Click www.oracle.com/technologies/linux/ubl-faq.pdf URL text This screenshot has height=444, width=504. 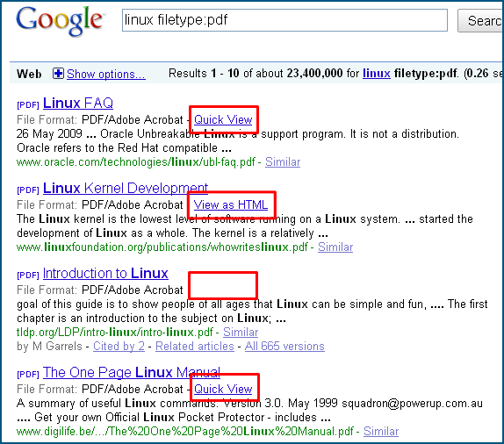[136, 162]
